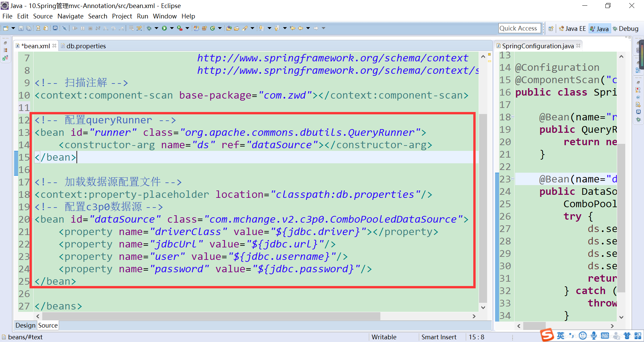The image size is (644, 342).
Task: Click the green Run toolbar button
Action: click(164, 28)
